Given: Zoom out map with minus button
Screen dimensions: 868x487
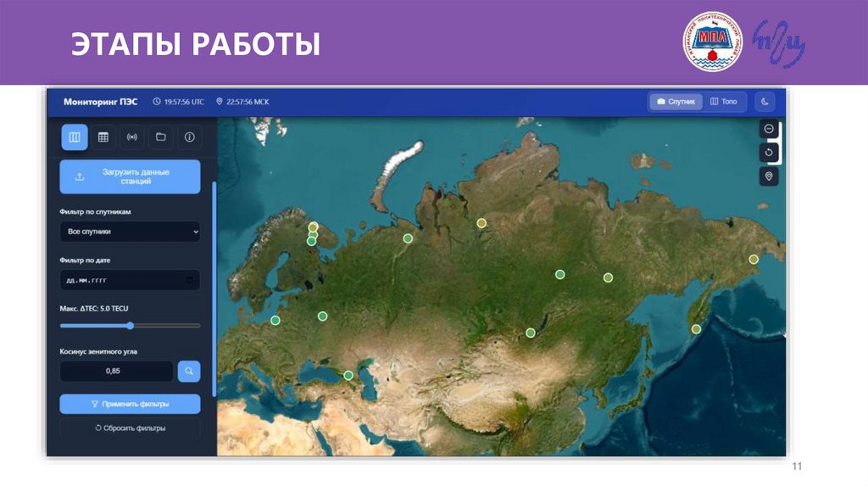Looking at the screenshot, I should (x=768, y=128).
